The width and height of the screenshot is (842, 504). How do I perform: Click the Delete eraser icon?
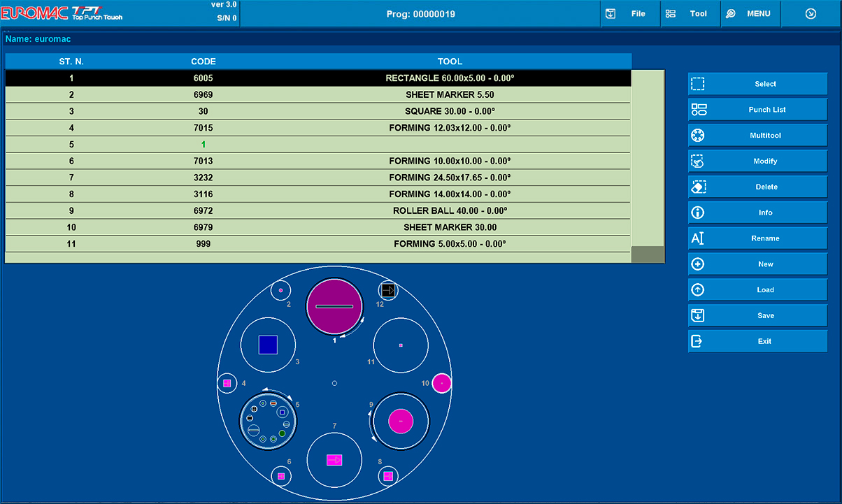click(x=698, y=187)
